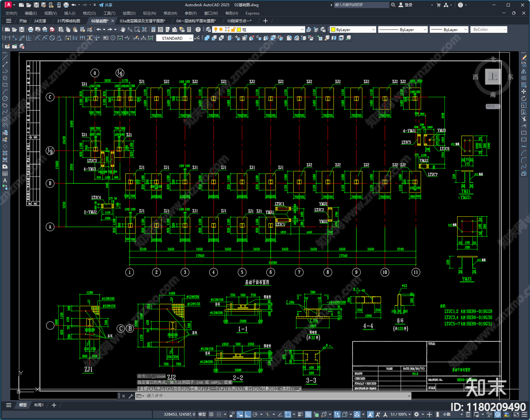Click the Rotate tool in the modify toolbar
The height and width of the screenshot is (420, 530).
(524, 98)
